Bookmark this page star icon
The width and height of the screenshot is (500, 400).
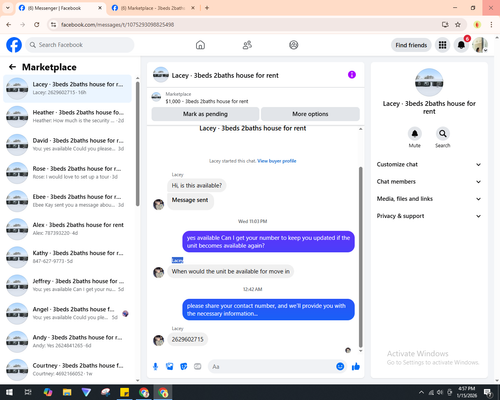[458, 24]
